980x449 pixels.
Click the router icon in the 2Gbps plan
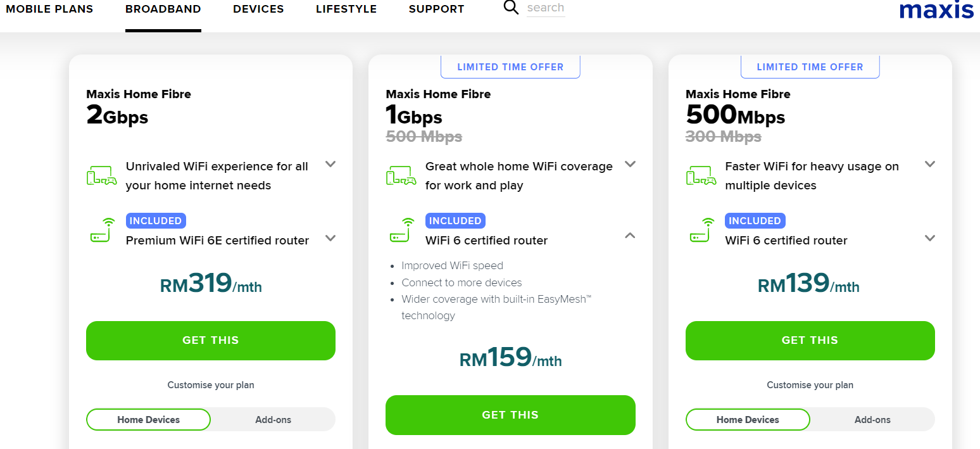[x=101, y=231]
